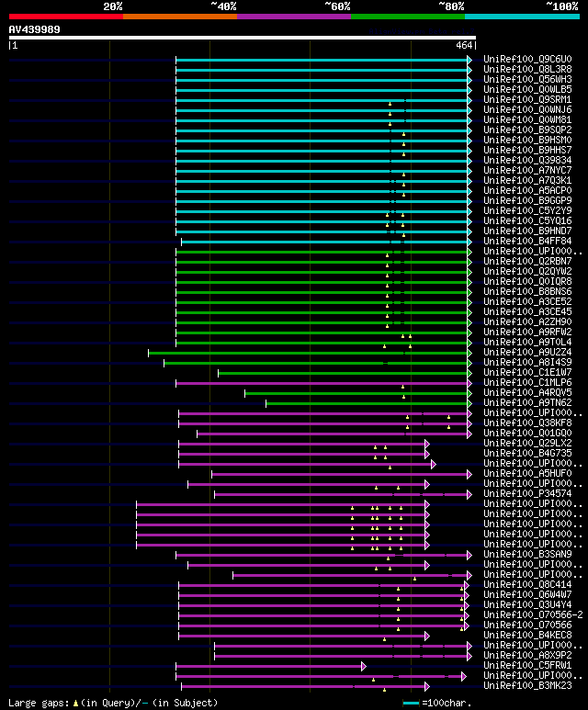The image size is (588, 710).
Task: Select the UniRef100_Q3U4Y4 label
Action: coord(527,605)
